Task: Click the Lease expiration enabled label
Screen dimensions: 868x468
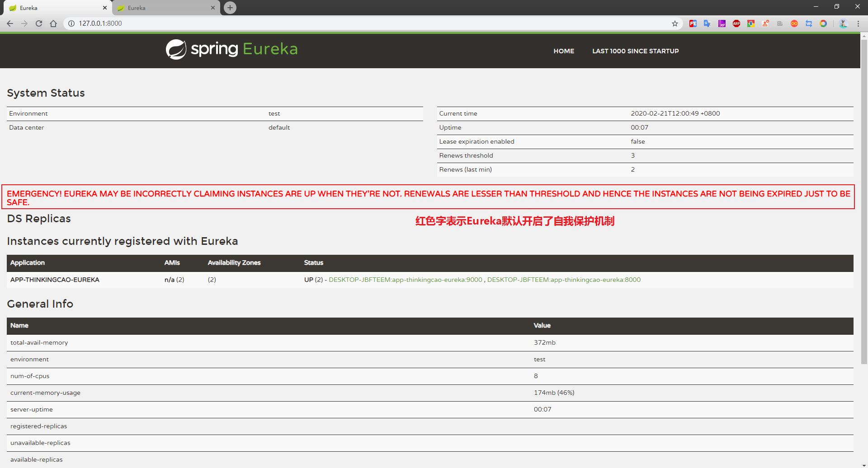Action: [476, 141]
